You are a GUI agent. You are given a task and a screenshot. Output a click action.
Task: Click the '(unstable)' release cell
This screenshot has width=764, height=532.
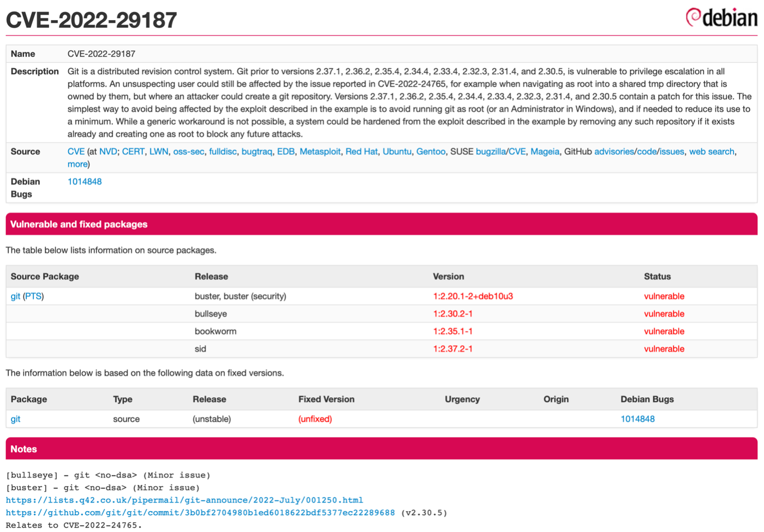pyautogui.click(x=212, y=419)
